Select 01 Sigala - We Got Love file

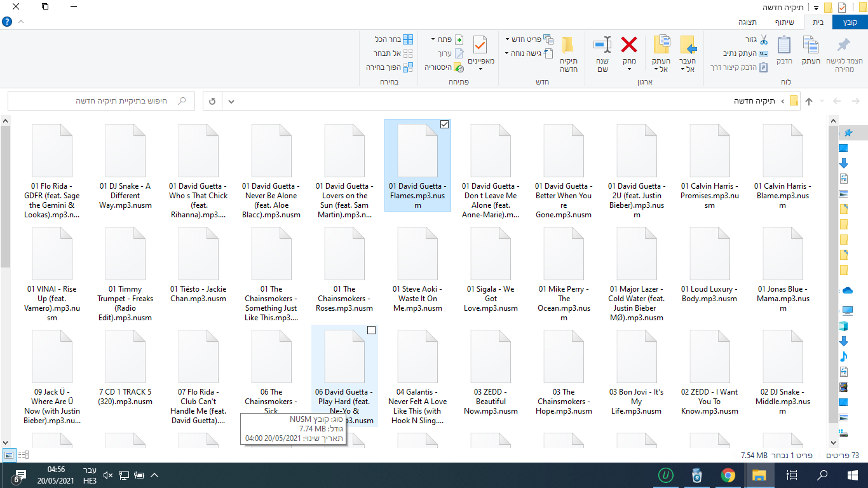tap(490, 269)
